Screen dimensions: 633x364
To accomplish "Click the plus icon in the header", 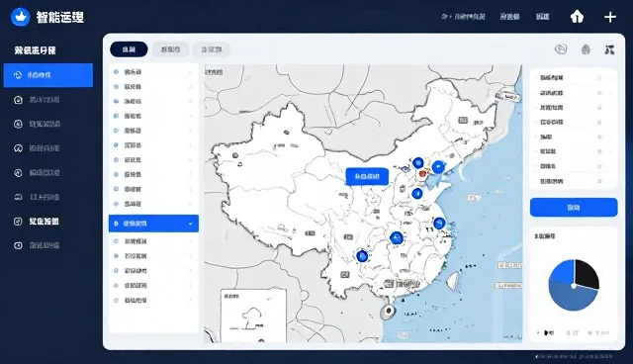I will coord(610,17).
